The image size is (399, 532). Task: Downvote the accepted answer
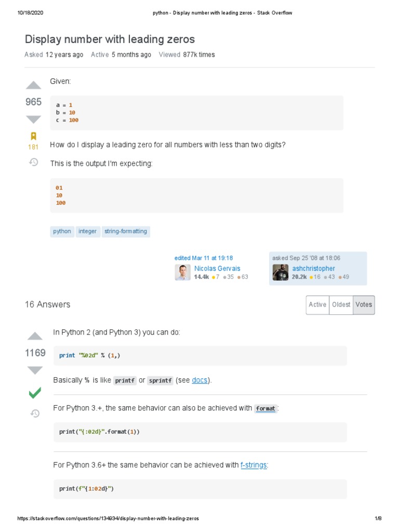pos(35,370)
